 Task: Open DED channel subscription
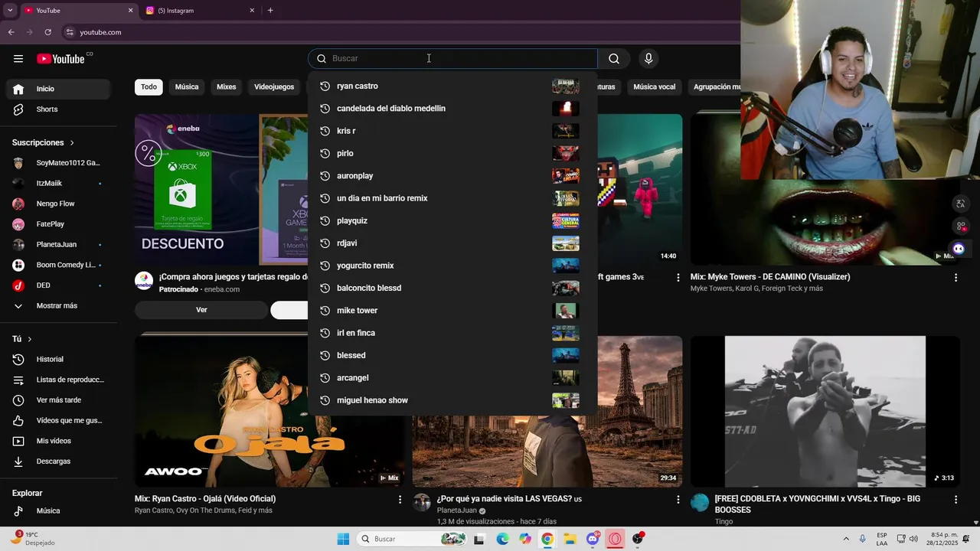click(58, 285)
